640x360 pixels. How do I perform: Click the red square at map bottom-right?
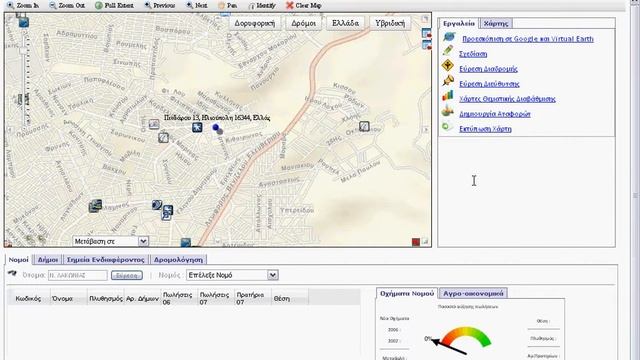[416, 242]
